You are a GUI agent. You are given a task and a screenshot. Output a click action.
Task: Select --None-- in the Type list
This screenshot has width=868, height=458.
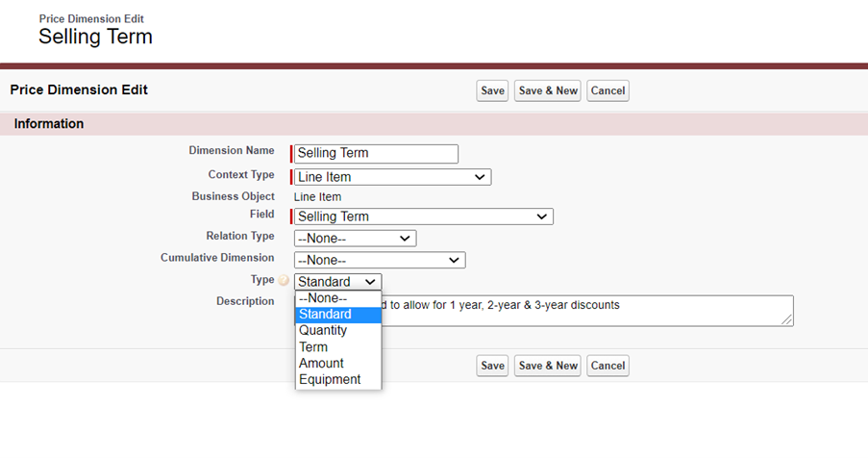tap(337, 298)
